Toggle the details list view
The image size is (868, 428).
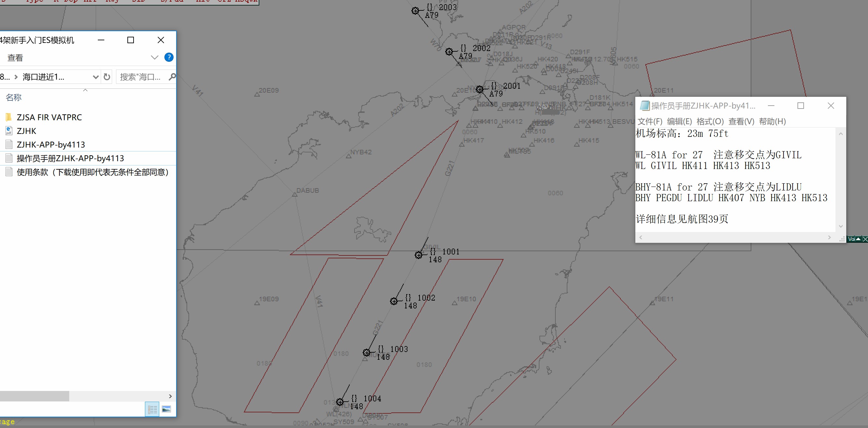click(152, 409)
